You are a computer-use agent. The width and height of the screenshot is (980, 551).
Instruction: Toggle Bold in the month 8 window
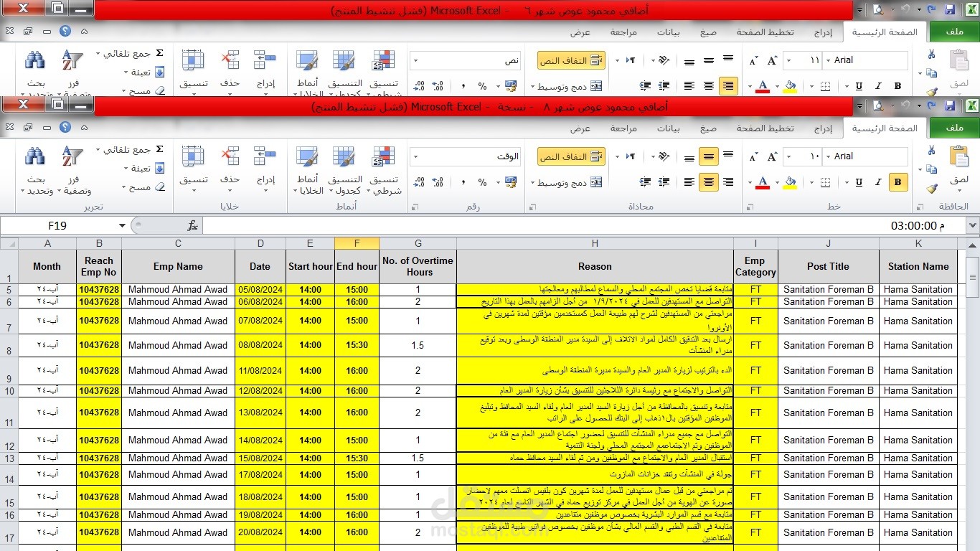[897, 182]
